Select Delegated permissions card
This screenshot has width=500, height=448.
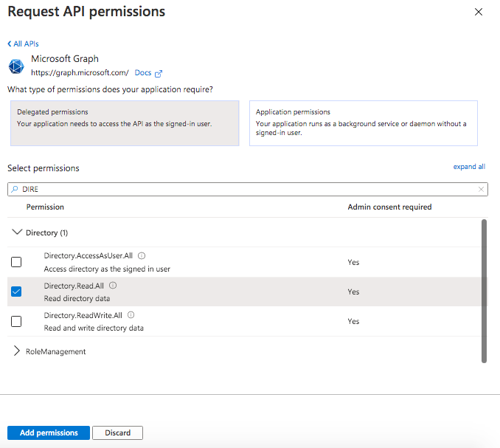125,123
